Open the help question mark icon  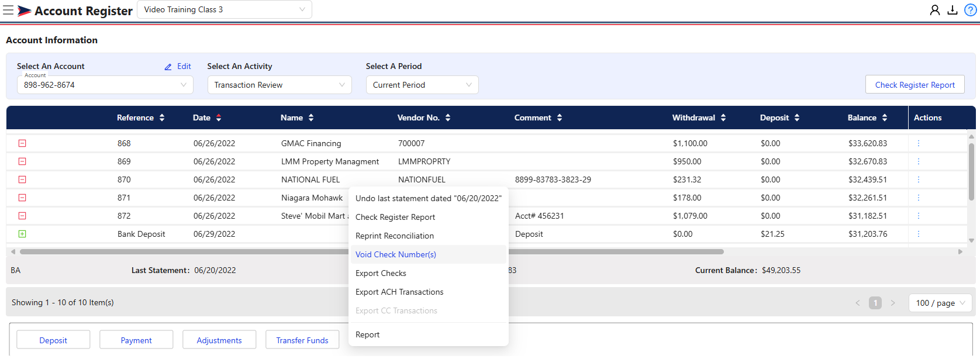pos(971,10)
